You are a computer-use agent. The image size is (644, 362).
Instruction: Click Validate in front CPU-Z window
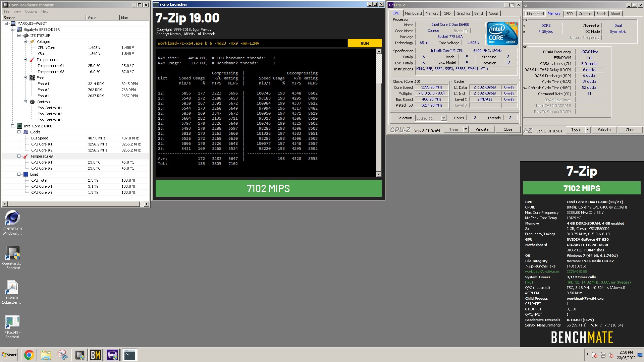(x=482, y=129)
